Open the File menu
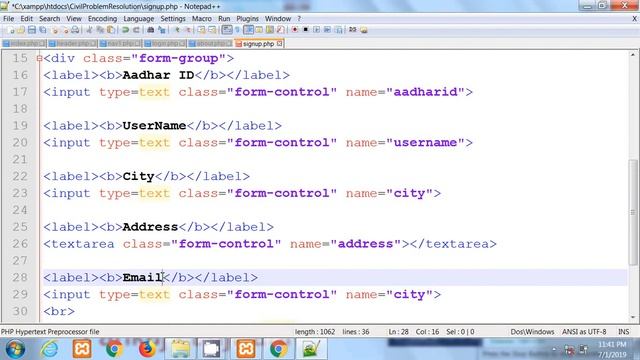Screen dimensions: 640x360 (x=9, y=19)
